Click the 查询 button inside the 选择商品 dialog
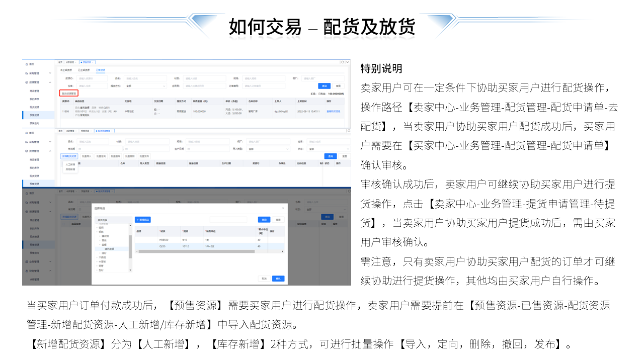Image resolution: width=644 pixels, height=362 pixels. pyautogui.click(x=264, y=220)
